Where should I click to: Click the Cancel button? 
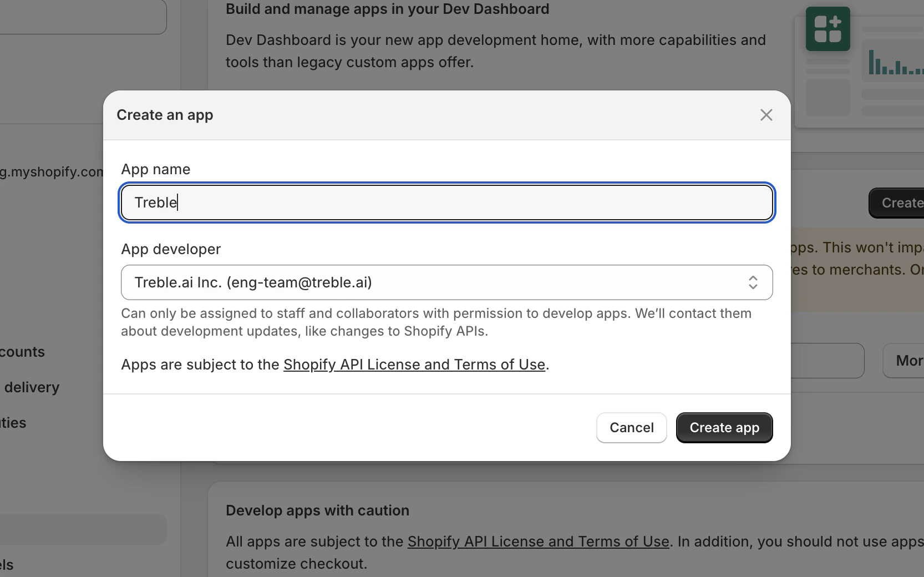(x=631, y=428)
